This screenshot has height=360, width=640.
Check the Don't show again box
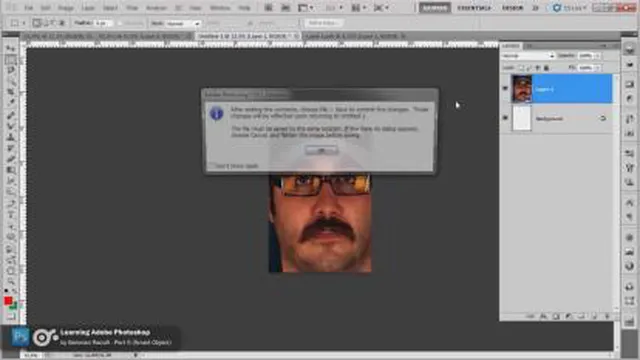(x=211, y=165)
